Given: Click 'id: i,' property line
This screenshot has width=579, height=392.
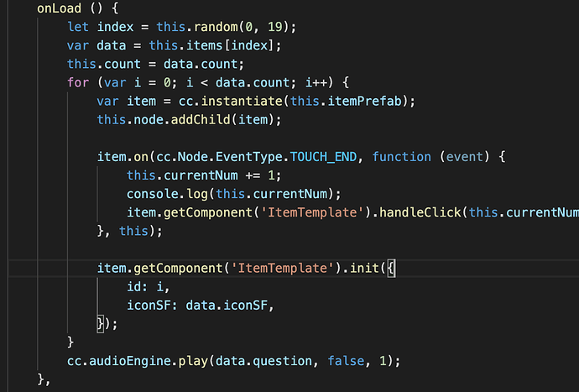Looking at the screenshot, I should pyautogui.click(x=149, y=286).
